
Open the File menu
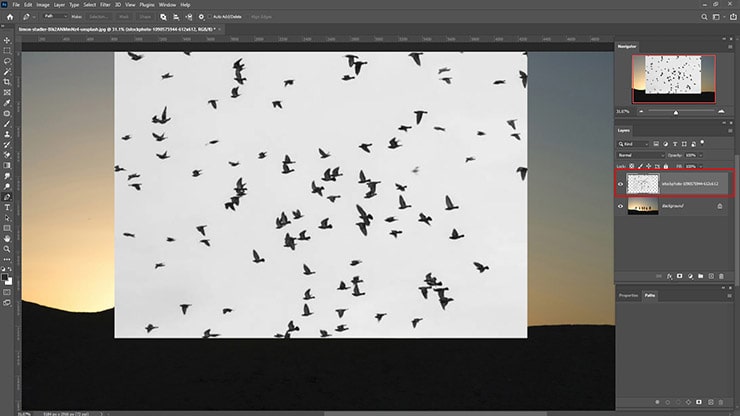coord(16,5)
